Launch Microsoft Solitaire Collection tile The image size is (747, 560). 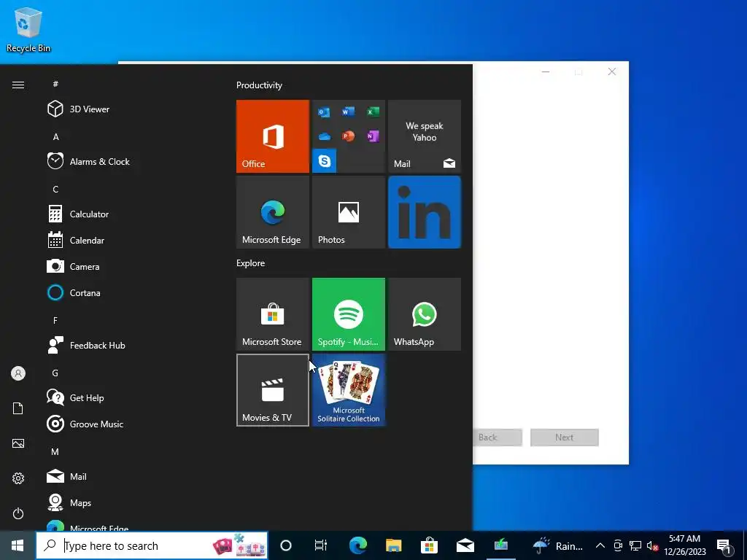(348, 390)
